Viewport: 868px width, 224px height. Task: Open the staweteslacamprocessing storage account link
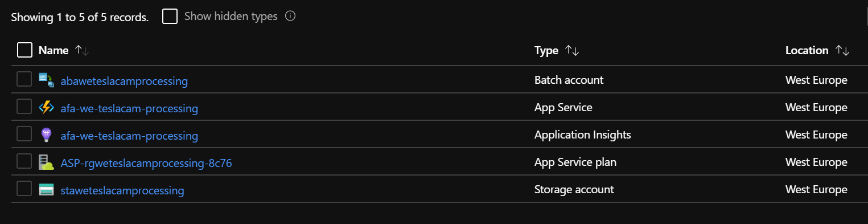pyautogui.click(x=122, y=190)
